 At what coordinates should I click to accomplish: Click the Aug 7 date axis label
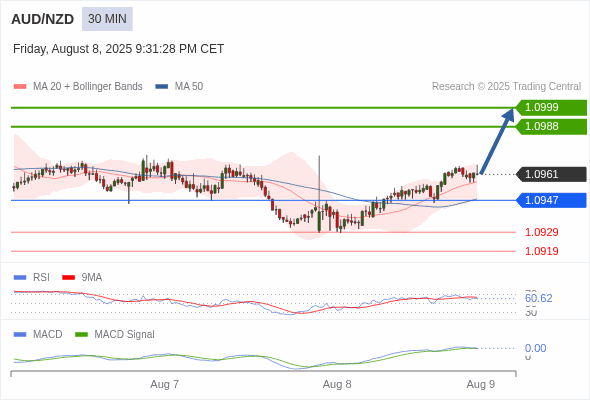pos(164,385)
